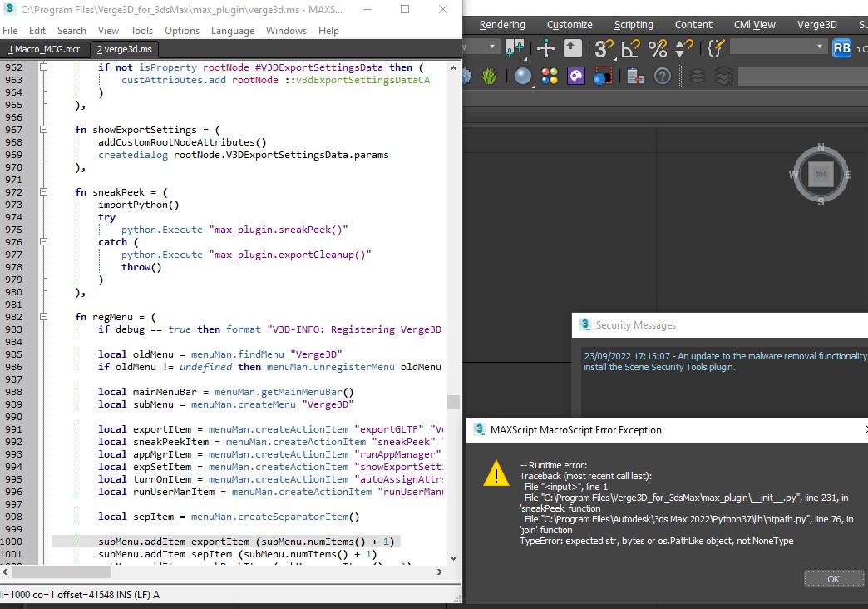This screenshot has width=868, height=609.
Task: Collapse the showExportSettings fold at line 967
Action: tap(43, 130)
